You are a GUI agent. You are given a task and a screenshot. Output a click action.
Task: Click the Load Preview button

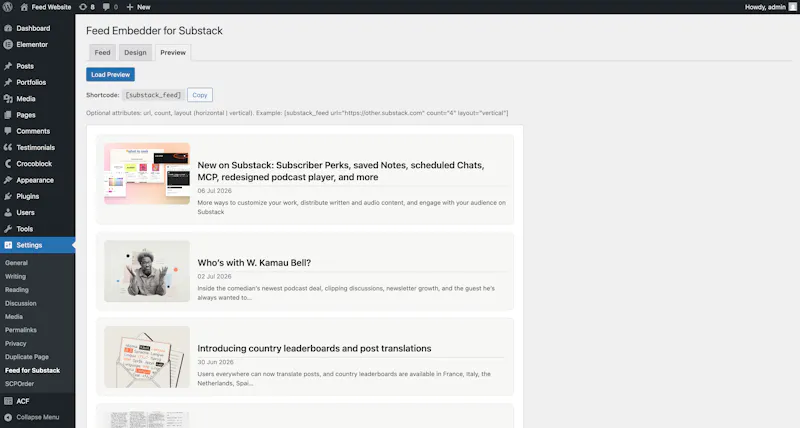point(110,74)
